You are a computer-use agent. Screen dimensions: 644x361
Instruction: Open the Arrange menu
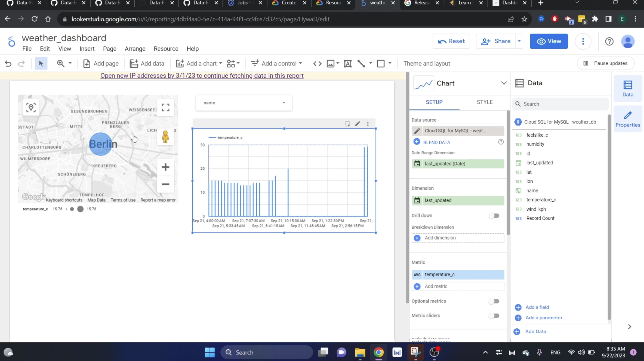[135, 49]
